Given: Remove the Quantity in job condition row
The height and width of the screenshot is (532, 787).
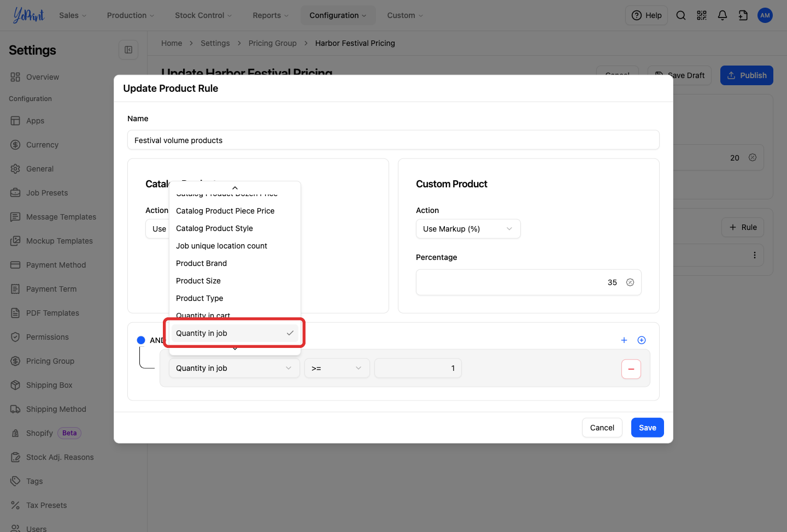Looking at the screenshot, I should [631, 369].
